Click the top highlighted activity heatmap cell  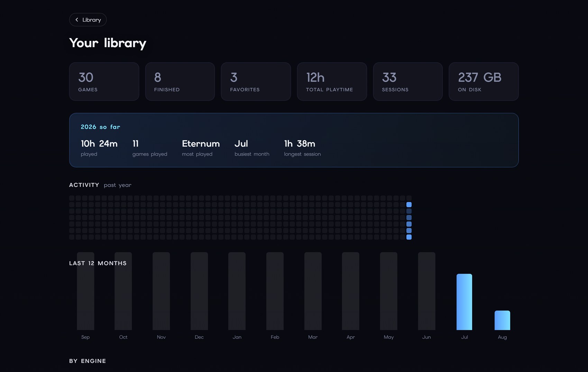point(409,205)
